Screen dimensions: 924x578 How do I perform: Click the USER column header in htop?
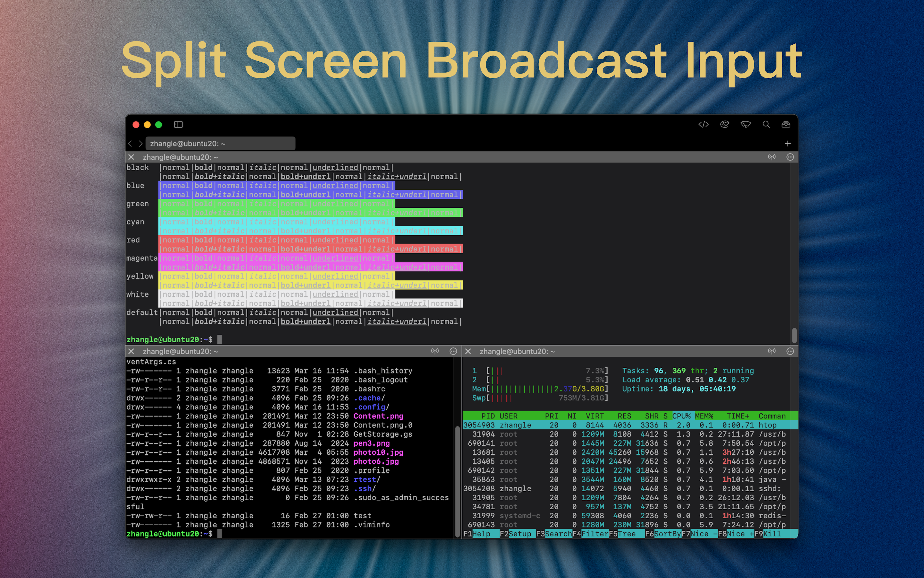(x=508, y=416)
